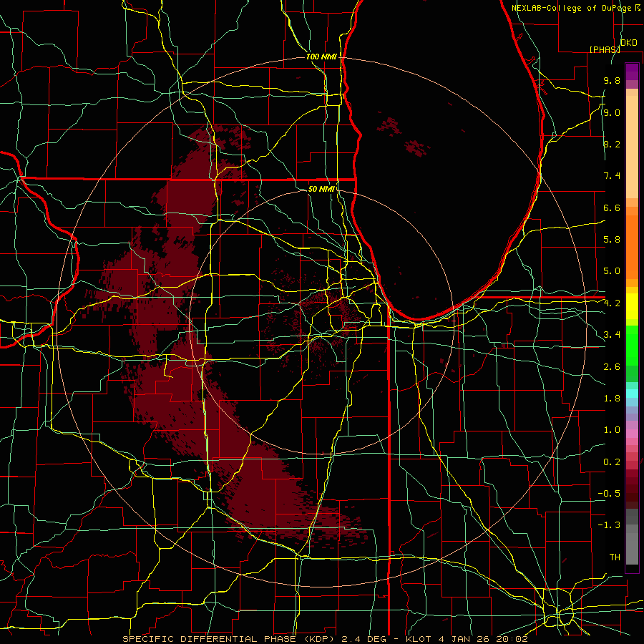The width and height of the screenshot is (644, 644).
Task: Pick the cyan band on the color bar
Action: 632,394
